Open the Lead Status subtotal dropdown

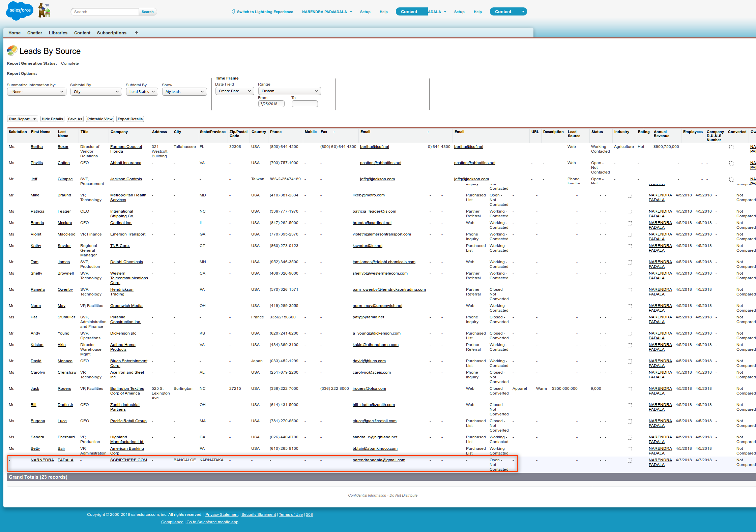[x=142, y=92]
